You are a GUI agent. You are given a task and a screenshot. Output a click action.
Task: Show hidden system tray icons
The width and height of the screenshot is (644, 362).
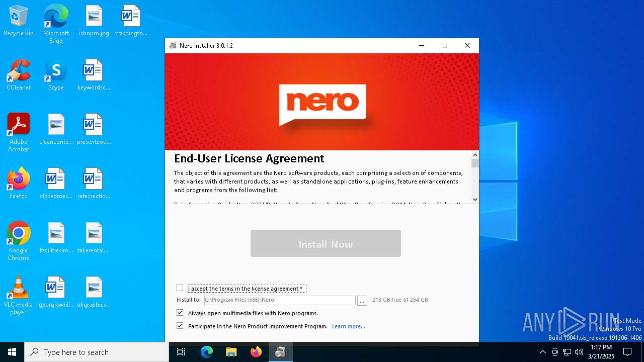pyautogui.click(x=543, y=352)
